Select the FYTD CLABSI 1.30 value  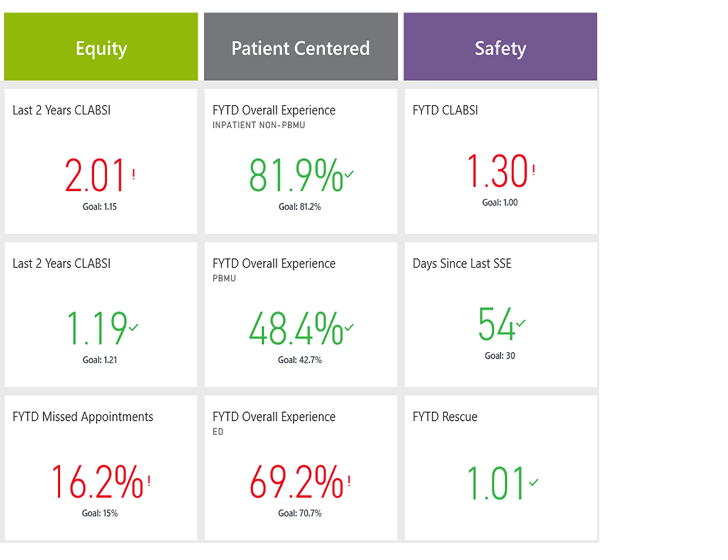[498, 172]
